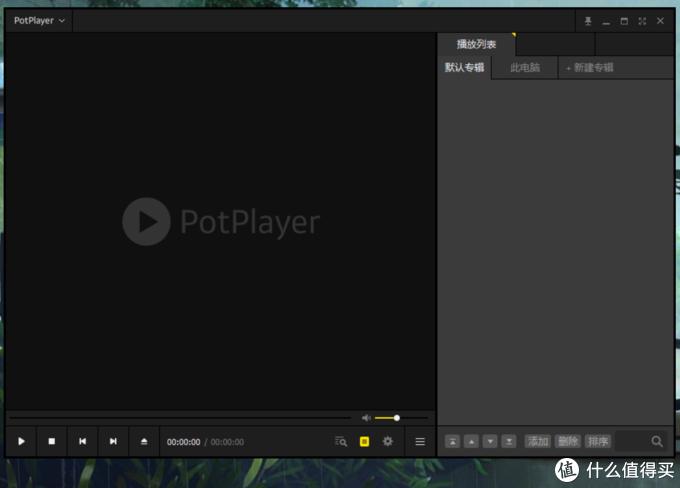Toggle the yellow highlighted button in control bar
This screenshot has width=680, height=488.
[365, 441]
